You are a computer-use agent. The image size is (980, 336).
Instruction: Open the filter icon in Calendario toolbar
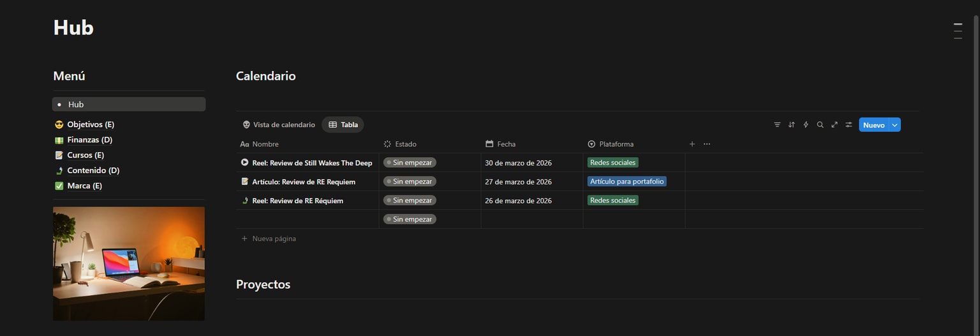click(x=777, y=125)
